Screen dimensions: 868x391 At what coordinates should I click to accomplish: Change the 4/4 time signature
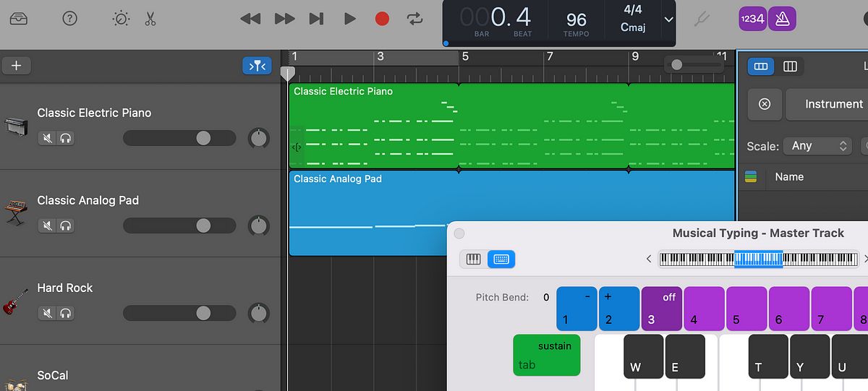point(633,11)
